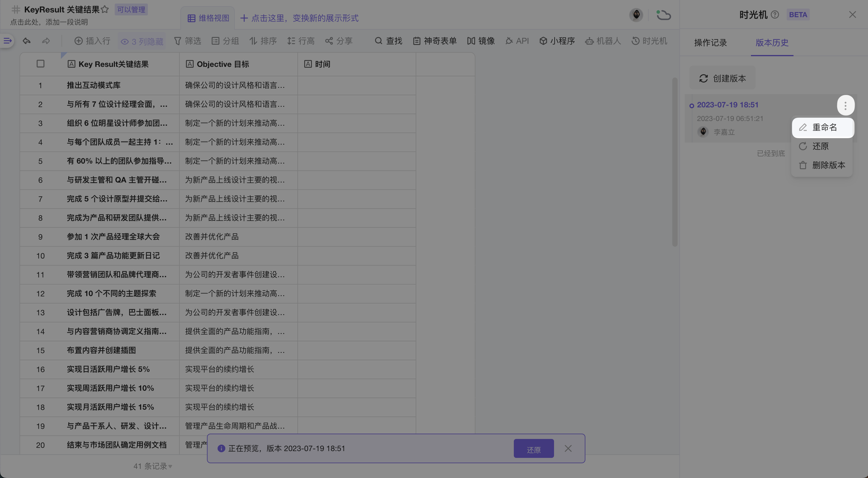This screenshot has height=478, width=868.
Task: Click the purple Restore button in preview banner
Action: point(533,448)
